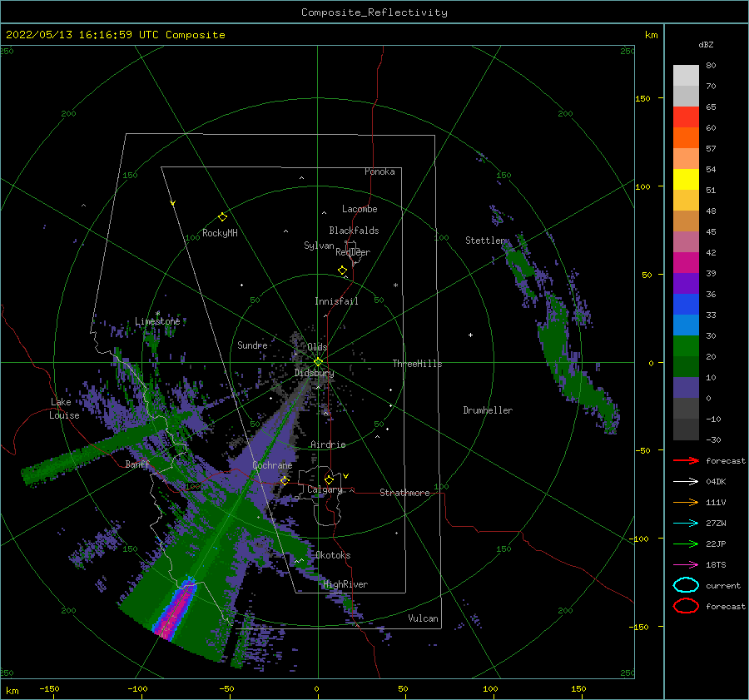Click the Lacombe label
This screenshot has width=749, height=700.
tap(360, 209)
